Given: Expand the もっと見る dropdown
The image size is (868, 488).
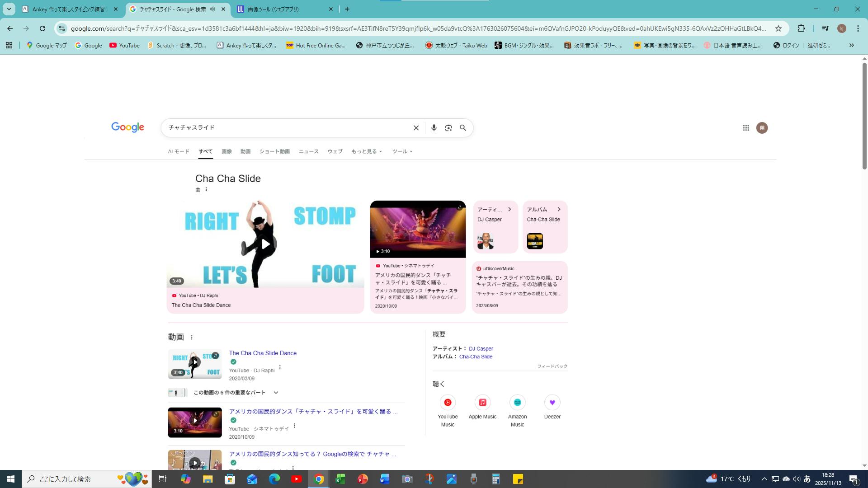Looking at the screenshot, I should 366,151.
